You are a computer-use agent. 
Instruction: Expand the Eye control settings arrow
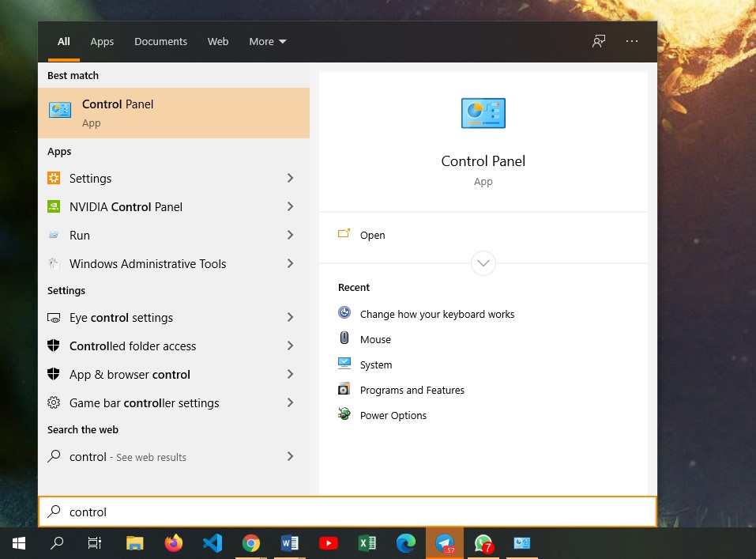[x=290, y=317]
